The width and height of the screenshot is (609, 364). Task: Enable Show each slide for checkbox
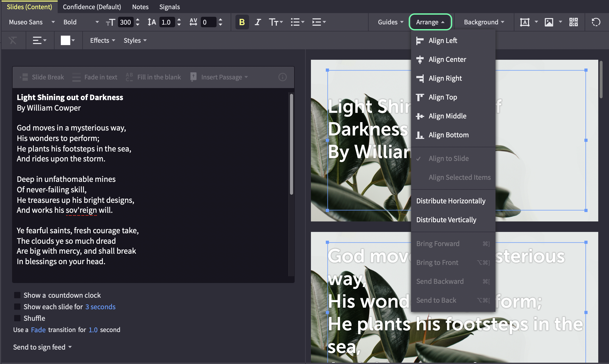coord(17,307)
